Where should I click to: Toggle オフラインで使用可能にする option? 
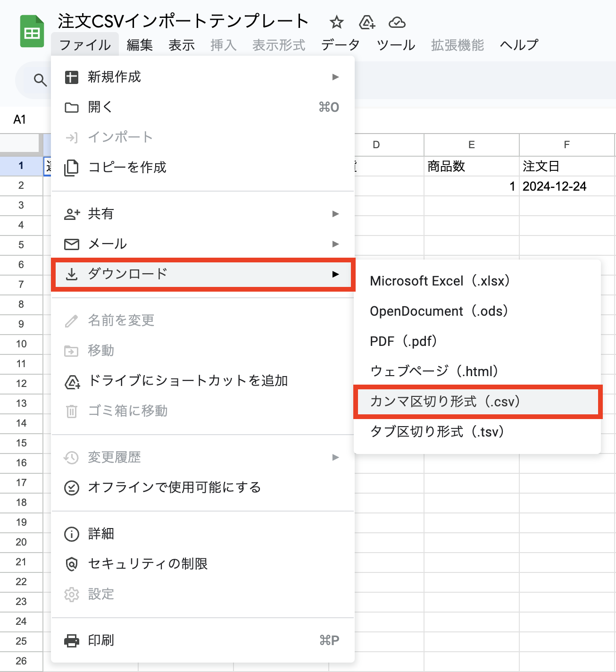click(x=174, y=487)
